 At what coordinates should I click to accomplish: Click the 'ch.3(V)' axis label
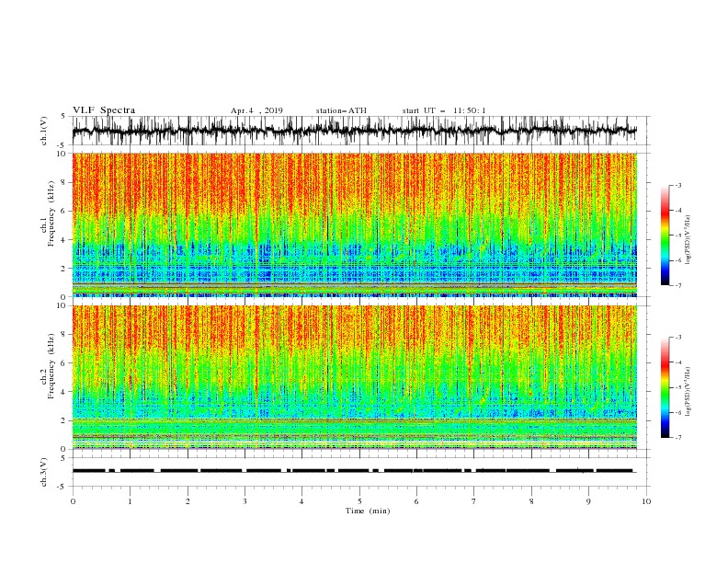click(x=44, y=472)
